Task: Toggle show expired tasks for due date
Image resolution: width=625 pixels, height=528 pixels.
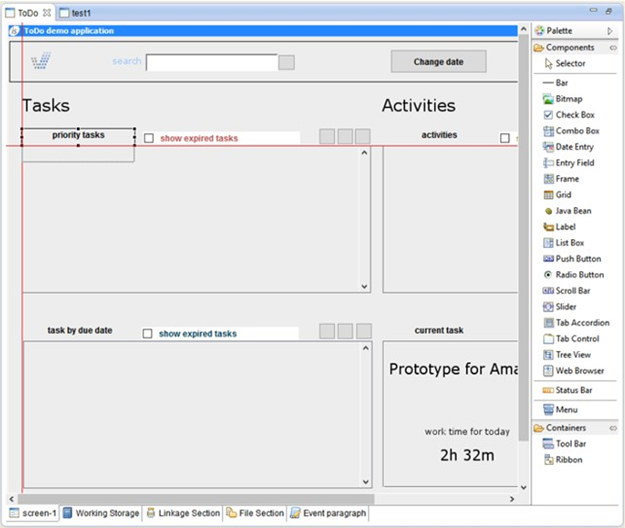Action: (x=148, y=334)
